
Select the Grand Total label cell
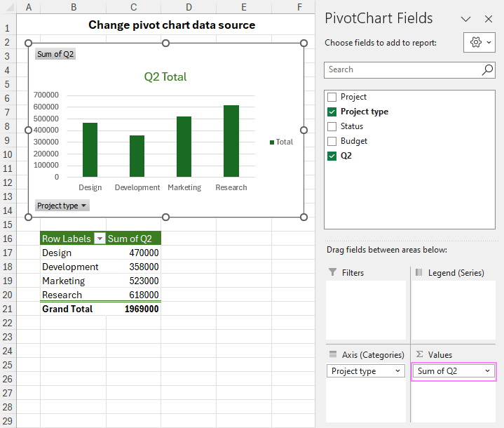tap(74, 309)
